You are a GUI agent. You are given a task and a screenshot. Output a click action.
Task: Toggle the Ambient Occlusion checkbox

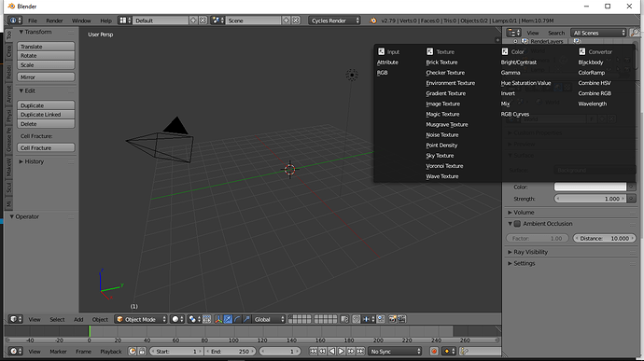[517, 224]
